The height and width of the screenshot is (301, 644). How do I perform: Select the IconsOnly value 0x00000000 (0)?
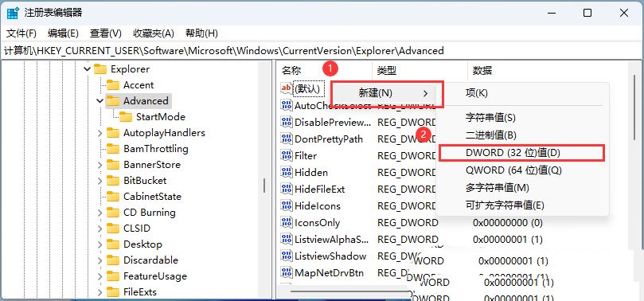[508, 223]
